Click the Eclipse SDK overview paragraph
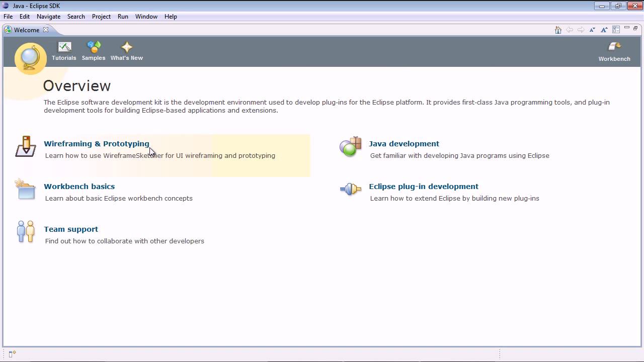 (327, 106)
